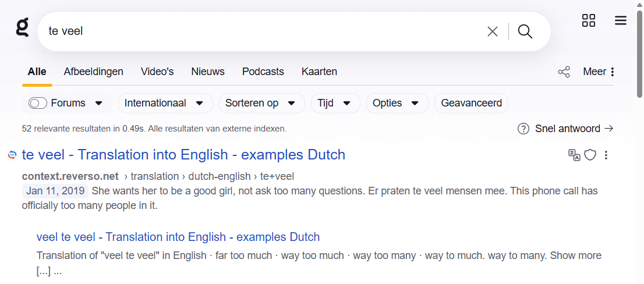Clear the search query with X

[493, 31]
